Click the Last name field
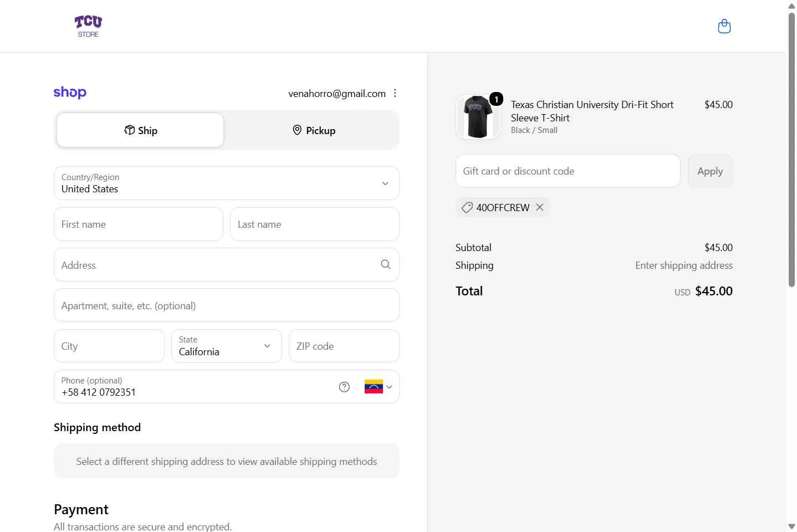 pos(315,224)
